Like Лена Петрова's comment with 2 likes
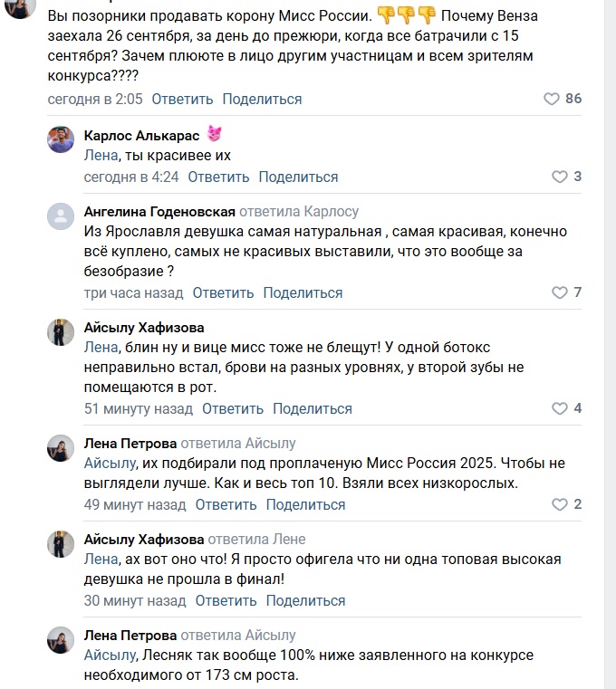Screen dimensions: 616x689 (559, 504)
